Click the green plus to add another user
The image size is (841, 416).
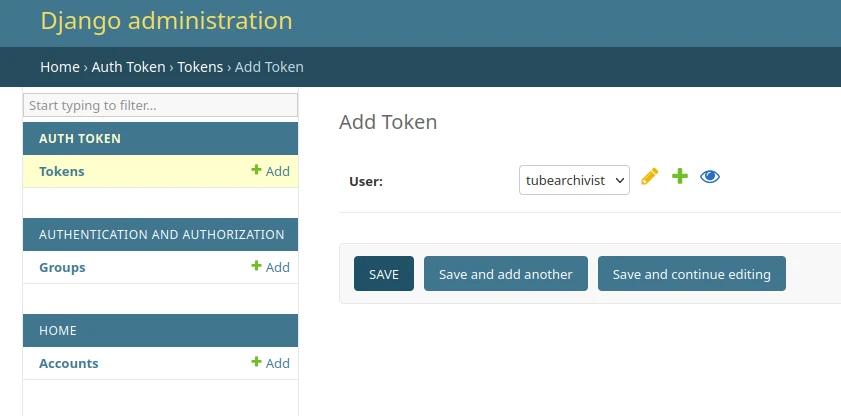click(x=680, y=177)
